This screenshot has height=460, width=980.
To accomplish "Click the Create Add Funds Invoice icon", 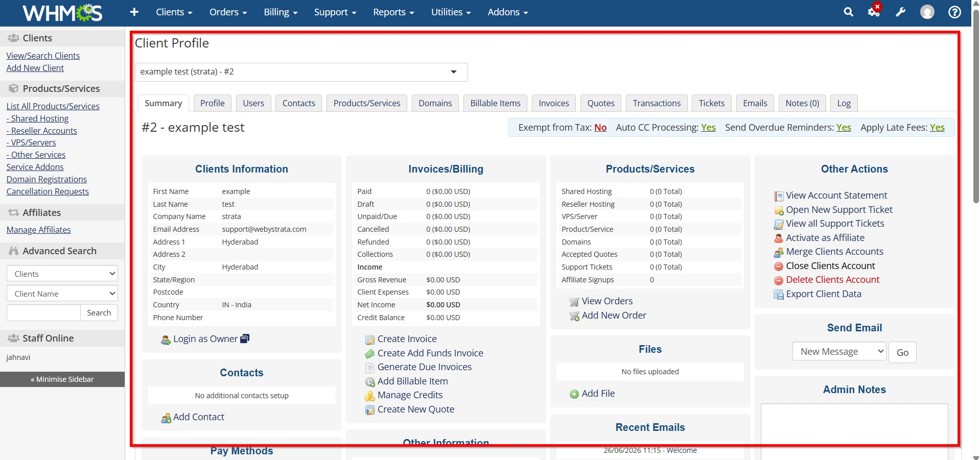I will click(370, 354).
